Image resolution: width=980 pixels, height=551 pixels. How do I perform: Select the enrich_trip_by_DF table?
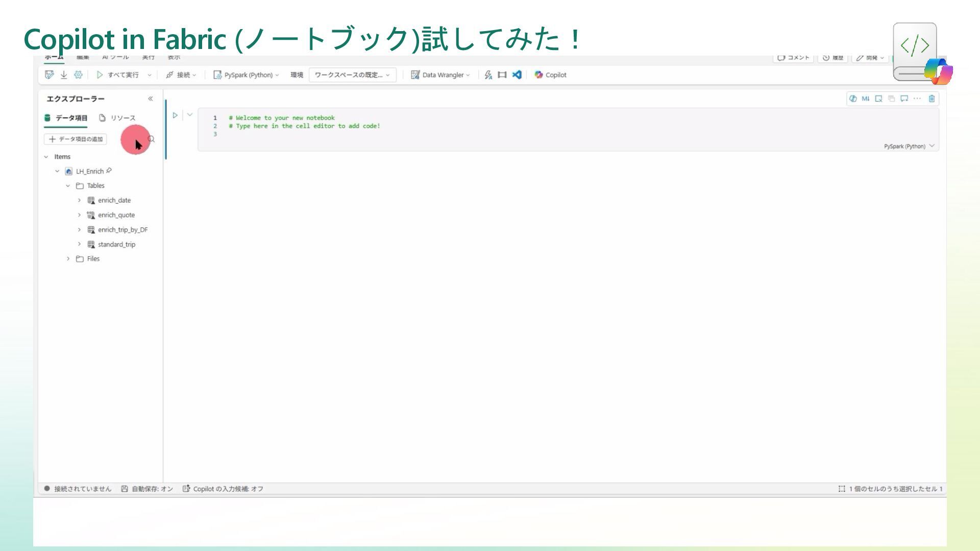[122, 230]
